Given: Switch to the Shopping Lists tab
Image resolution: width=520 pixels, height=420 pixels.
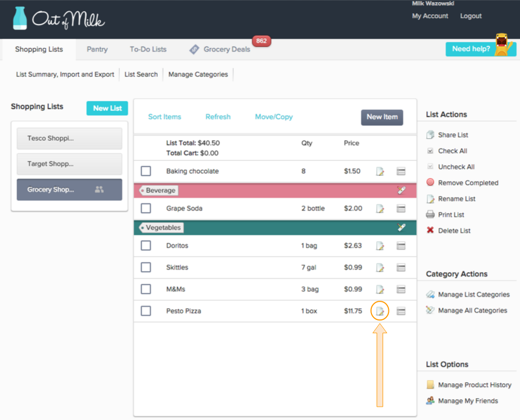Looking at the screenshot, I should [39, 50].
